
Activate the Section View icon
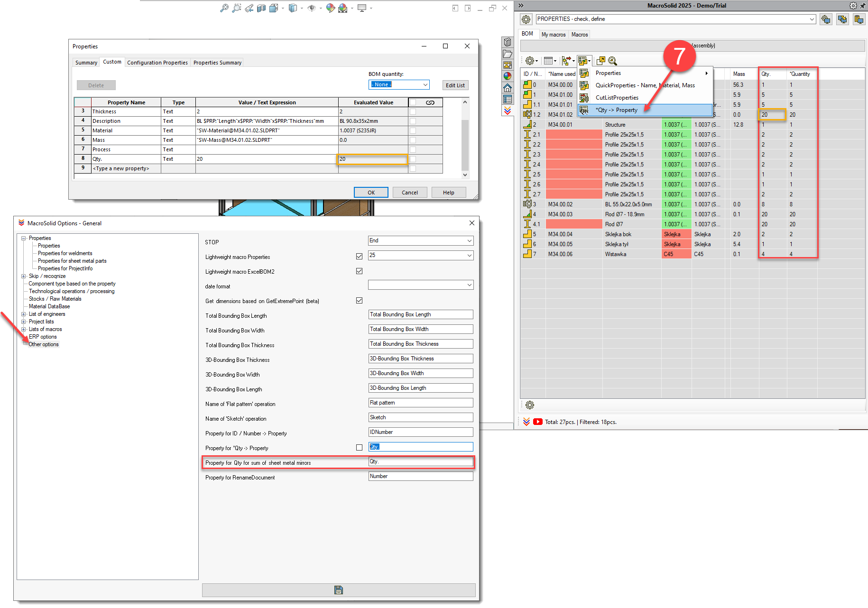tap(261, 8)
